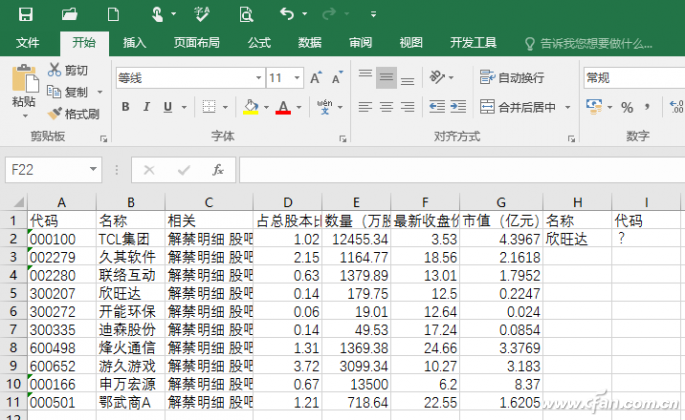Activate the format painter 格式刷
This screenshot has height=420, width=685.
(73, 114)
